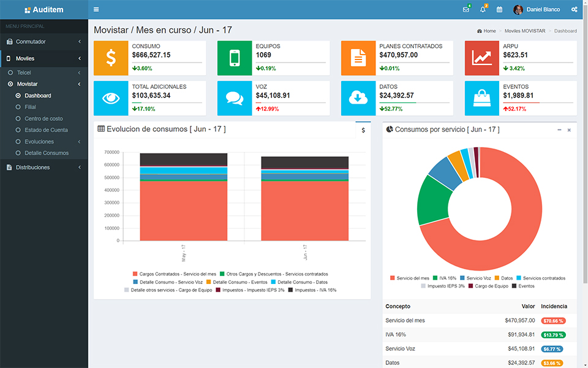Toggle Servicio del mes in donut legend
The height and width of the screenshot is (368, 588).
(x=410, y=278)
